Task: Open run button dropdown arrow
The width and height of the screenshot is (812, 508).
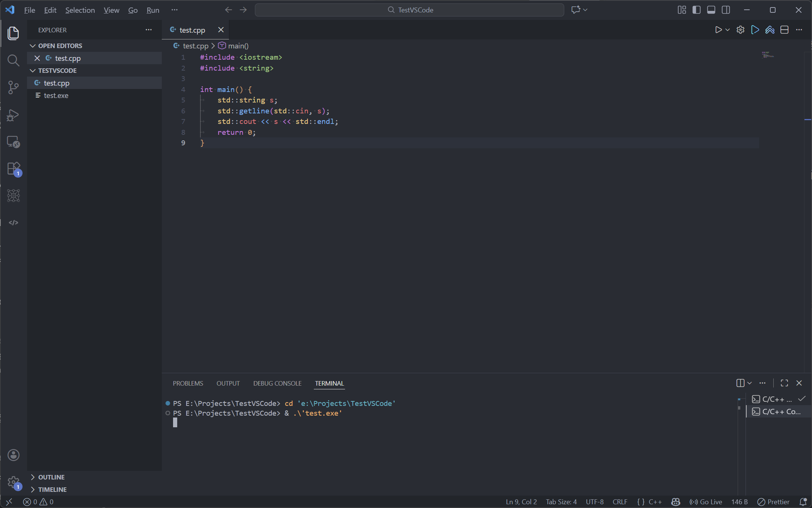Action: coord(728,30)
